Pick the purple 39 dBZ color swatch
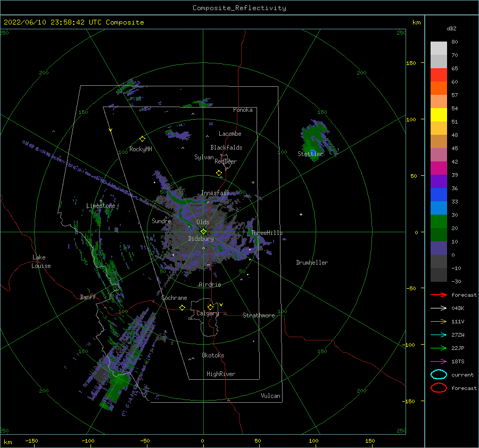 (x=439, y=182)
